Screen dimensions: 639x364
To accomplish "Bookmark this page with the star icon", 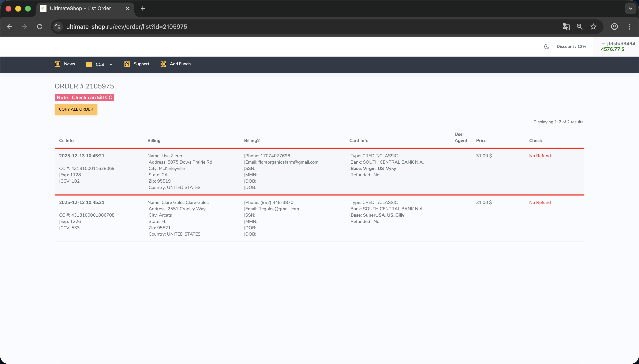I will [x=593, y=27].
